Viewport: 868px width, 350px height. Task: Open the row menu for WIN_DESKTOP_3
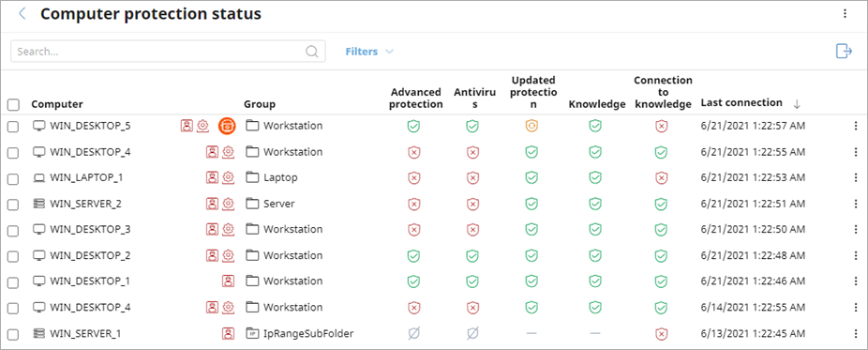855,229
